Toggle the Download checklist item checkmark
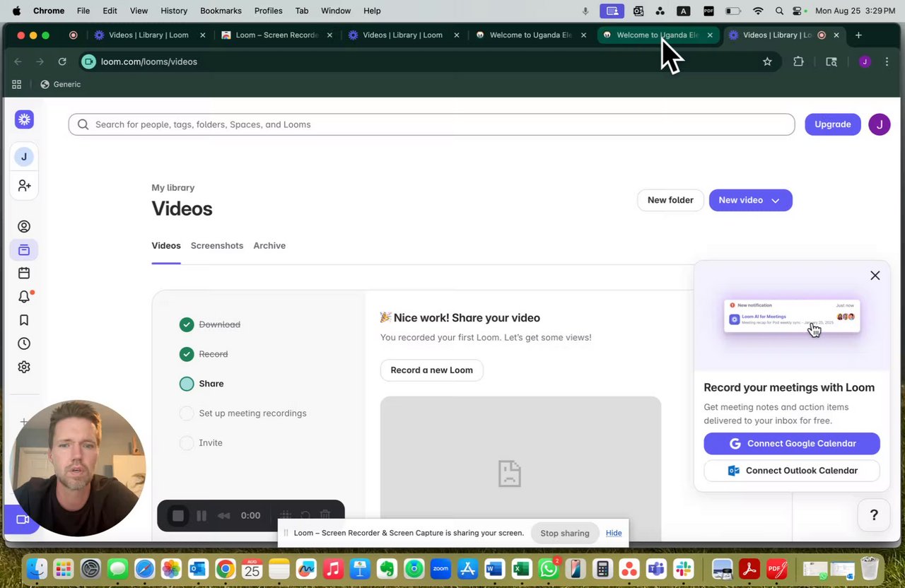This screenshot has width=905, height=588. pos(187,324)
